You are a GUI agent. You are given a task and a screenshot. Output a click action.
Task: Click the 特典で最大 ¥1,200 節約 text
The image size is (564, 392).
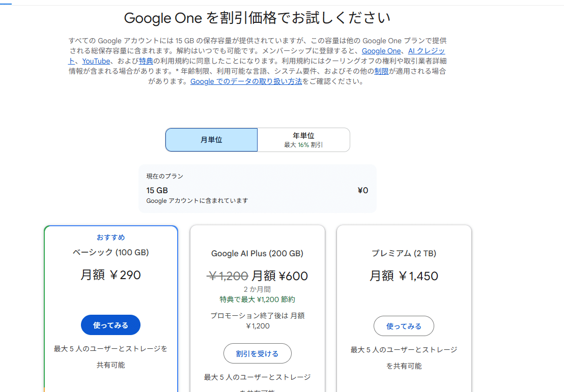[x=258, y=299]
